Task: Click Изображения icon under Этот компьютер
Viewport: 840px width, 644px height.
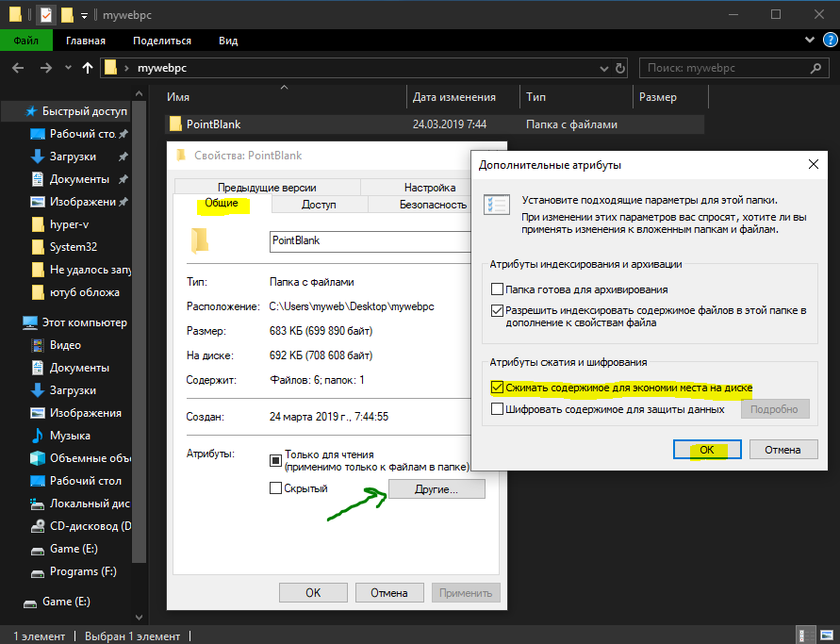Action: (38, 413)
